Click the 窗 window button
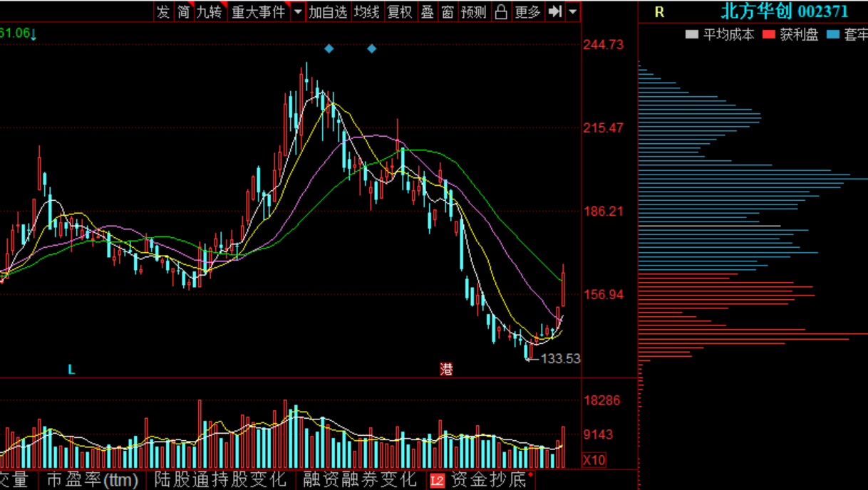This screenshot has width=868, height=490. point(448,11)
